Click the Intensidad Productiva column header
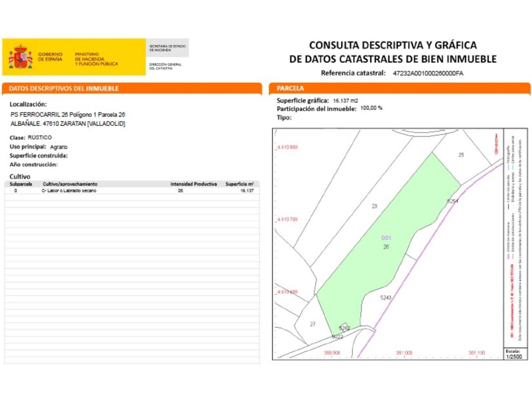The width and height of the screenshot is (532, 399). click(x=193, y=184)
